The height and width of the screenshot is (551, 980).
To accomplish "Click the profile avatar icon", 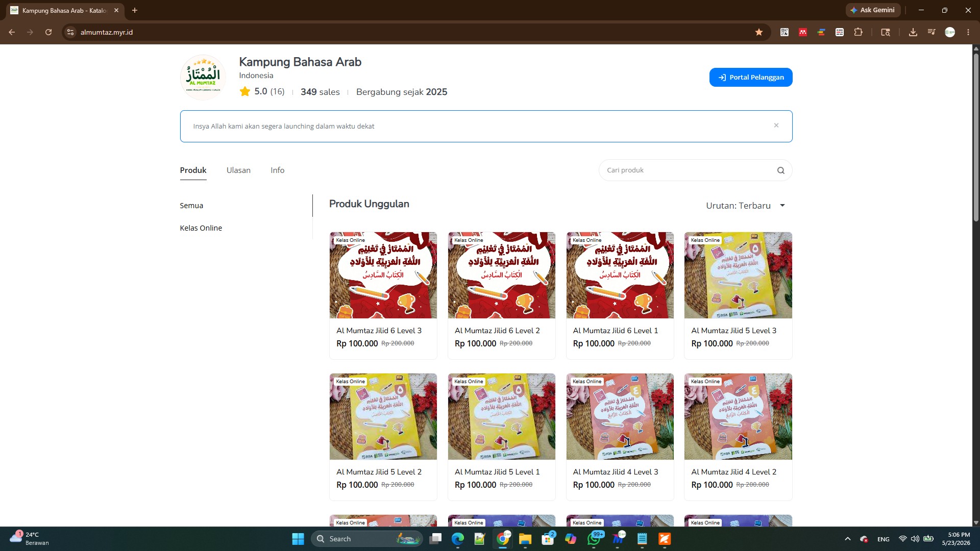I will pyautogui.click(x=950, y=32).
